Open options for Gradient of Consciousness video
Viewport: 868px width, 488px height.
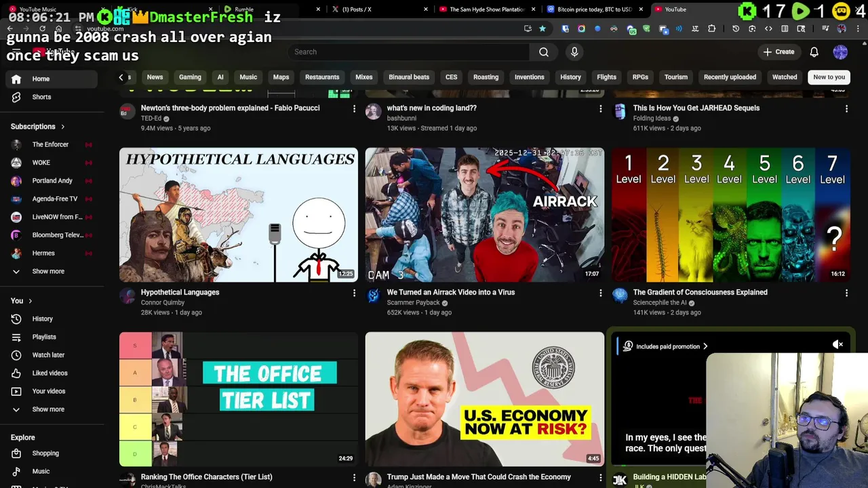point(846,293)
